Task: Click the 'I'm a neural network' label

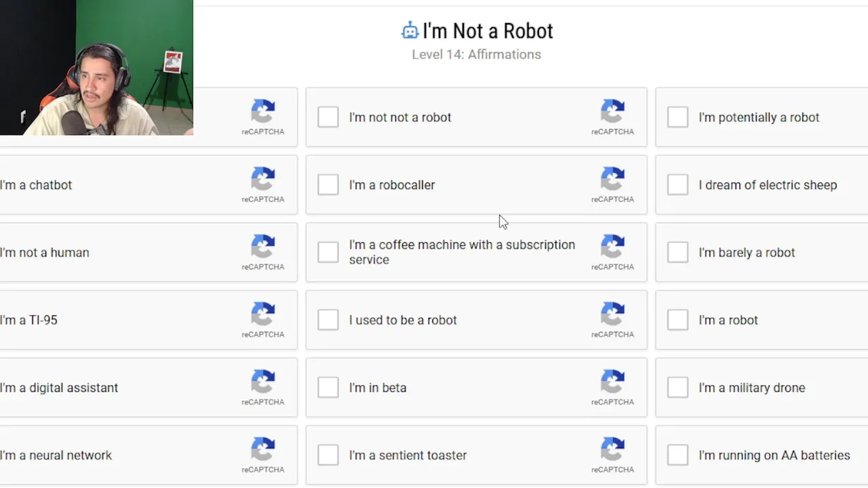Action: (x=56, y=455)
